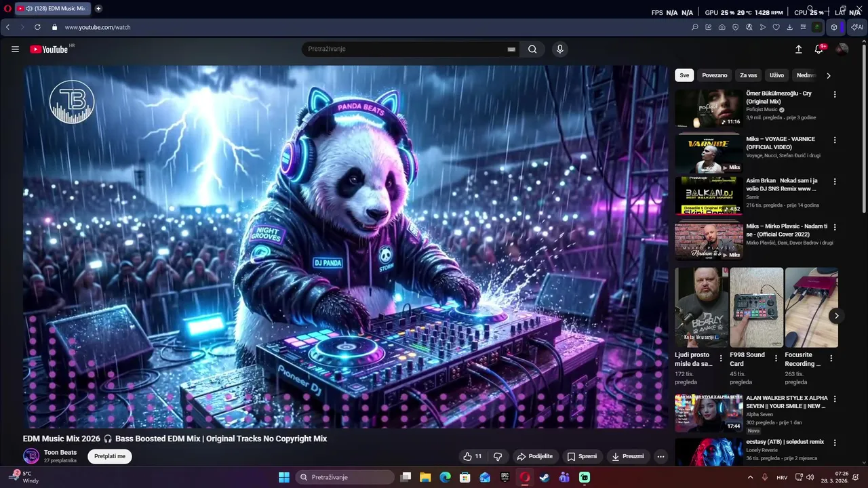Select the Povezano filter chip
The image size is (868, 488).
click(x=715, y=75)
